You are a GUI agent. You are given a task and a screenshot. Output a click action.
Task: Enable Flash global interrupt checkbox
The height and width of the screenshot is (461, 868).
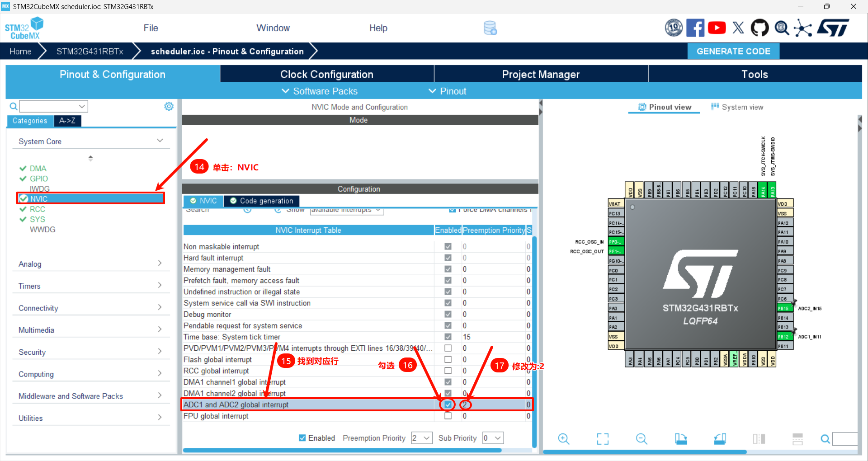pyautogui.click(x=448, y=359)
